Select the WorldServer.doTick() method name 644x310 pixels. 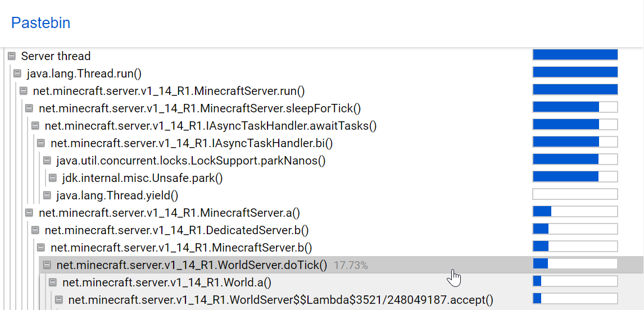coord(192,265)
